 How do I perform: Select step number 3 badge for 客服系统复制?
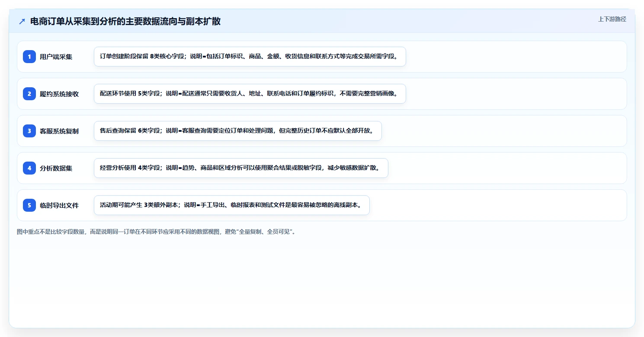coord(29,131)
